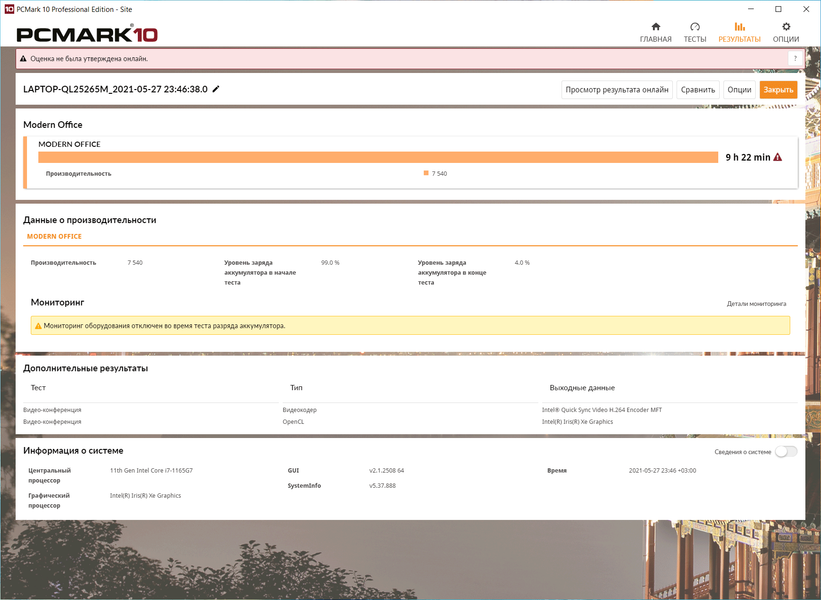Click the Просмотр результата онлайн button

point(617,90)
